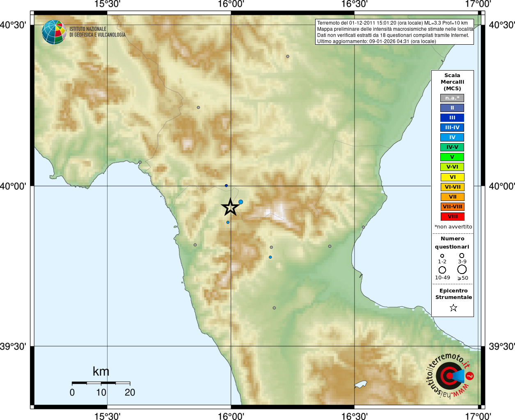Select large light-blue dot right of epicenter star
The width and height of the screenshot is (515, 420).
(241, 202)
